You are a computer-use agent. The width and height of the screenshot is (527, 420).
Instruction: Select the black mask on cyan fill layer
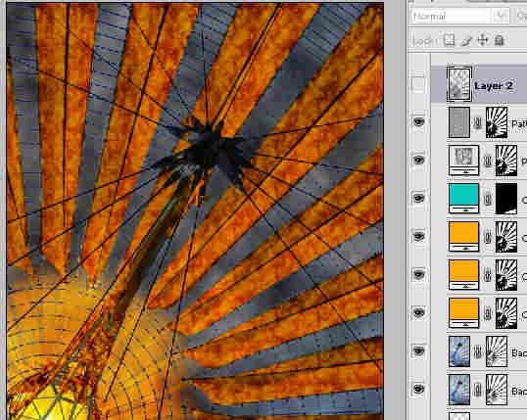pyautogui.click(x=506, y=199)
